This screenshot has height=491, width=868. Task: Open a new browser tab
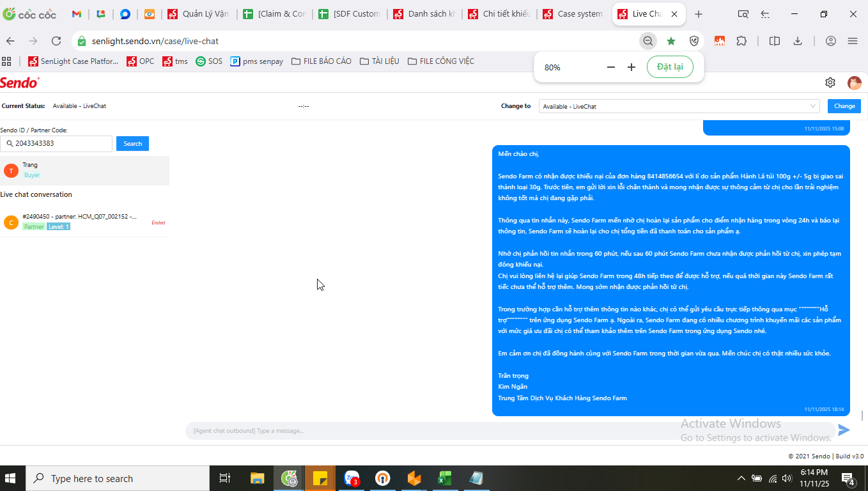(x=699, y=14)
